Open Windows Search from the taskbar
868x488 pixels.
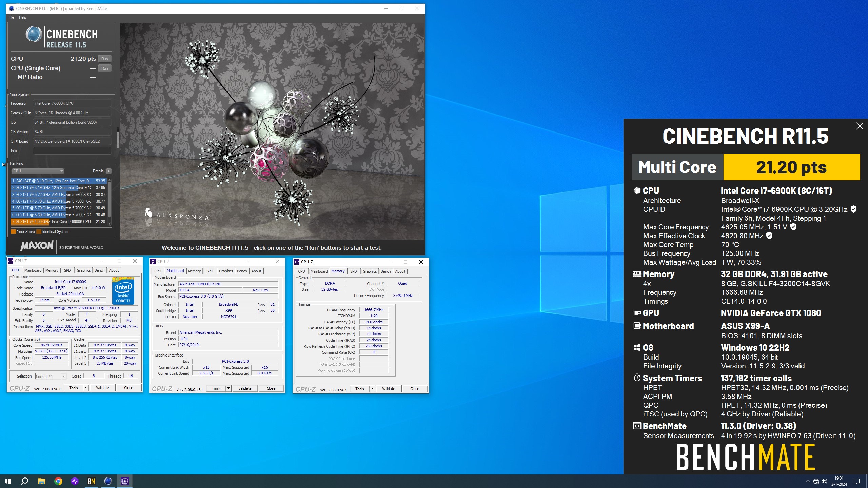(24, 481)
